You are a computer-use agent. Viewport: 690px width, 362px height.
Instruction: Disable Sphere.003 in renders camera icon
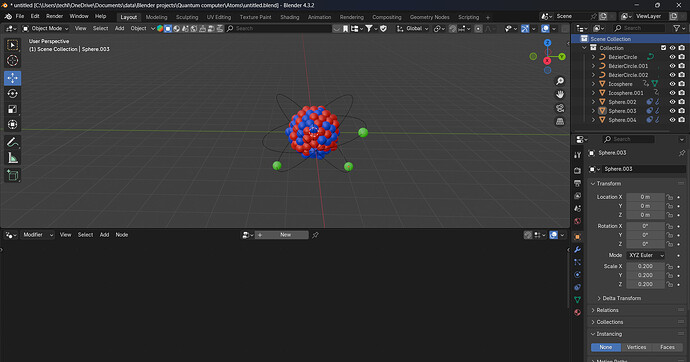[682, 111]
